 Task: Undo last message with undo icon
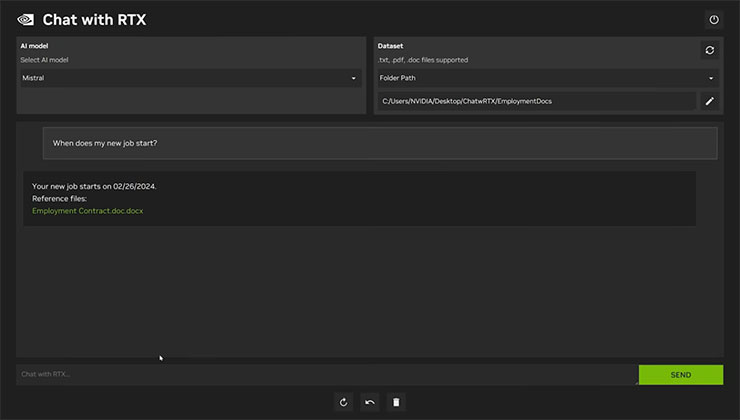(x=370, y=402)
